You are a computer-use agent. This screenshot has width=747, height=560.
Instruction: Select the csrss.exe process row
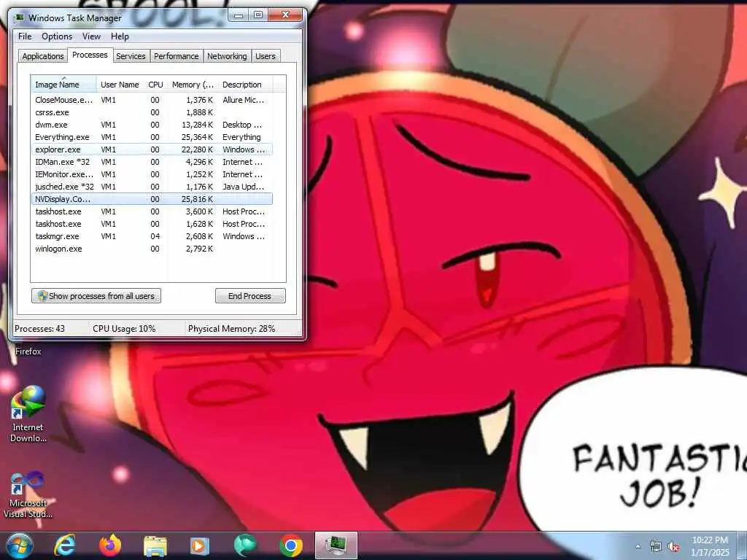152,112
